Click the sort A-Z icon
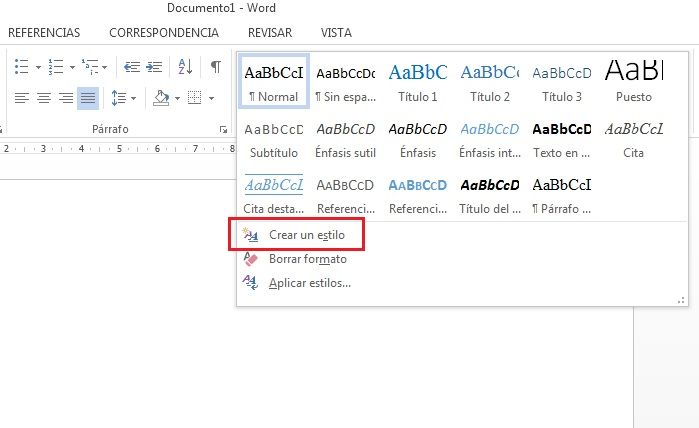This screenshot has width=699, height=428. (185, 67)
